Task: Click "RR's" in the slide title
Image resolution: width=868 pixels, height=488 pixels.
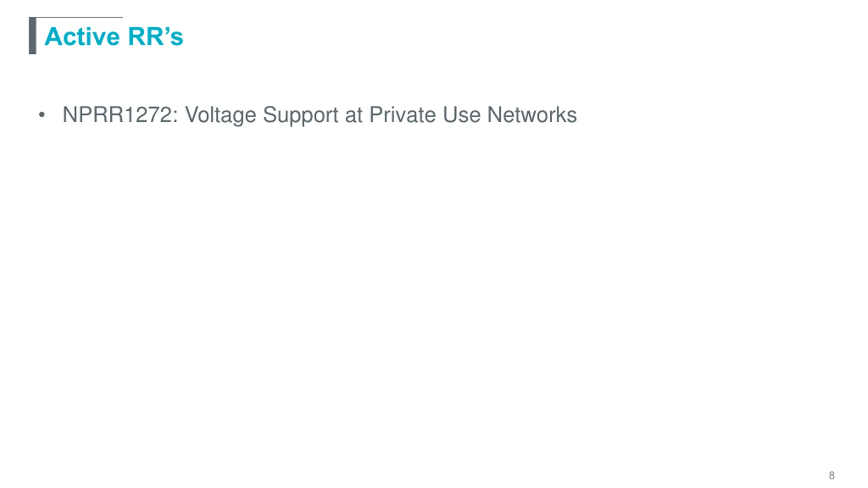Action: pos(156,36)
